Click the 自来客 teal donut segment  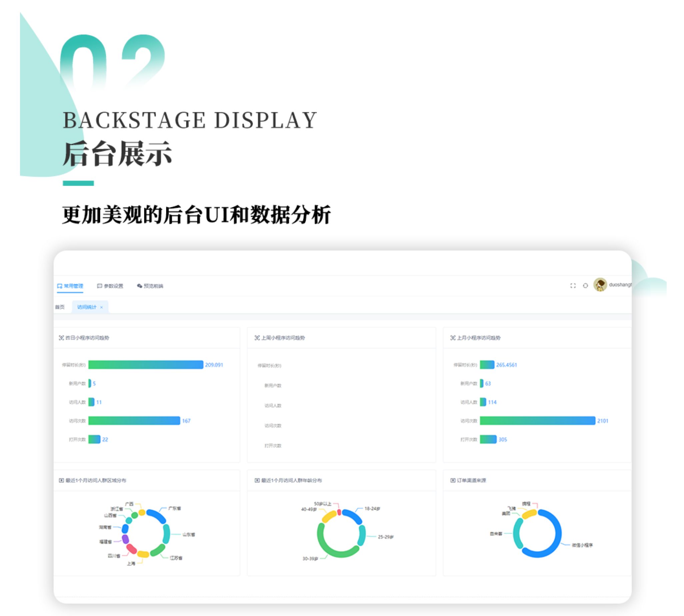(516, 533)
